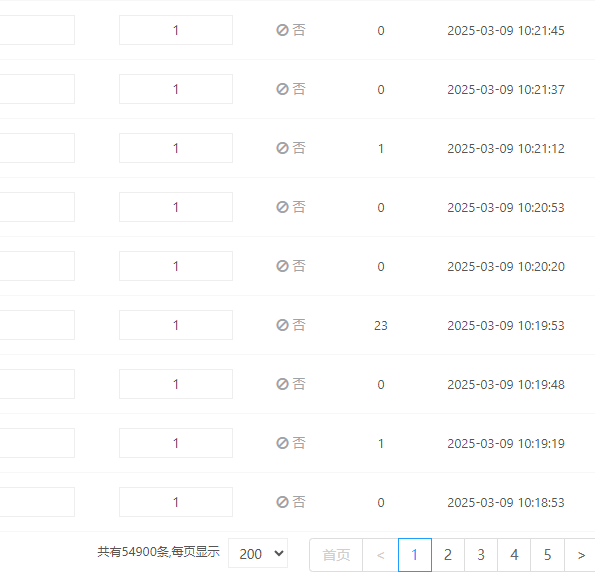
Task: Click the 首页 first page button
Action: tap(336, 555)
